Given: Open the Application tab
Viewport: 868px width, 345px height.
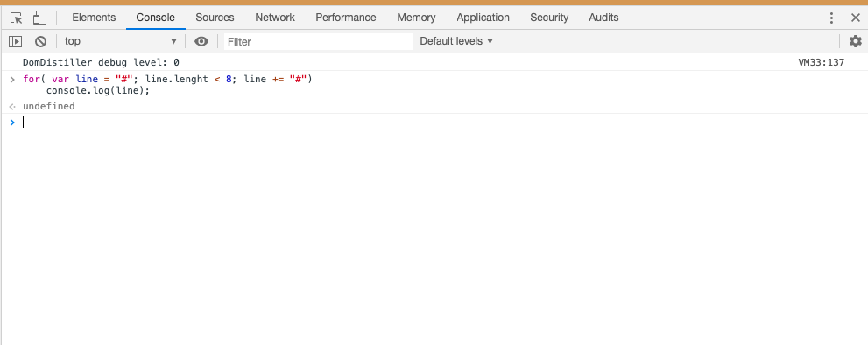Looking at the screenshot, I should pos(483,18).
